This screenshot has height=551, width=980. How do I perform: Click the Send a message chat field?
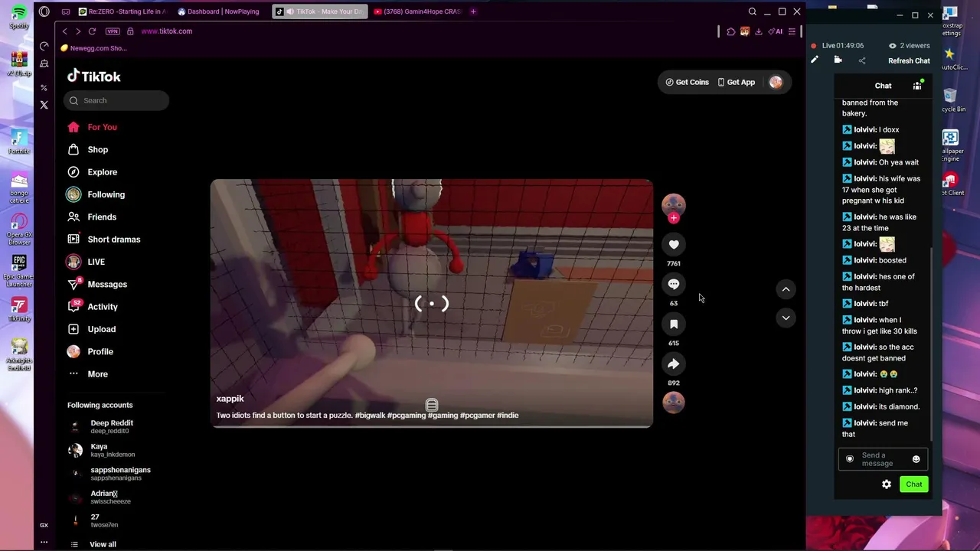coord(883,459)
